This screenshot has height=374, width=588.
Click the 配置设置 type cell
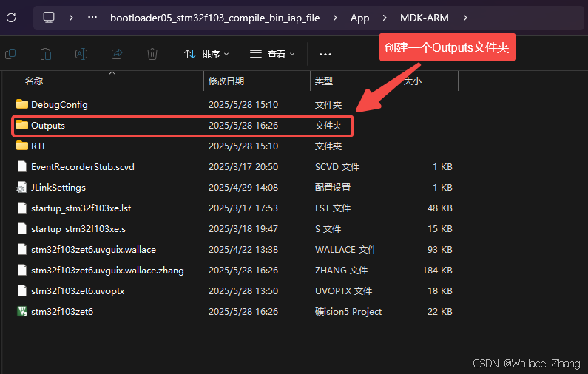tap(333, 188)
